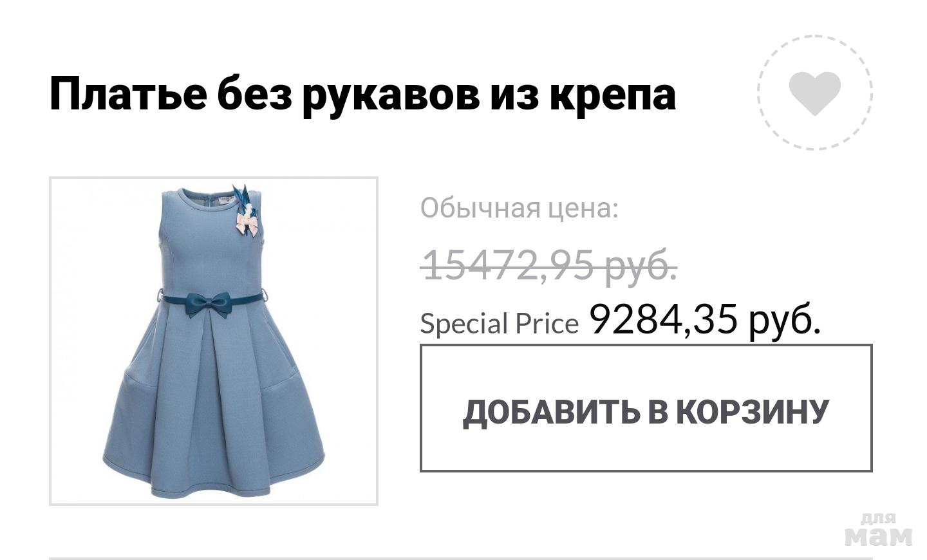The height and width of the screenshot is (560, 927).
Task: Select the special price 9284,35 руб.
Action: [x=705, y=319]
